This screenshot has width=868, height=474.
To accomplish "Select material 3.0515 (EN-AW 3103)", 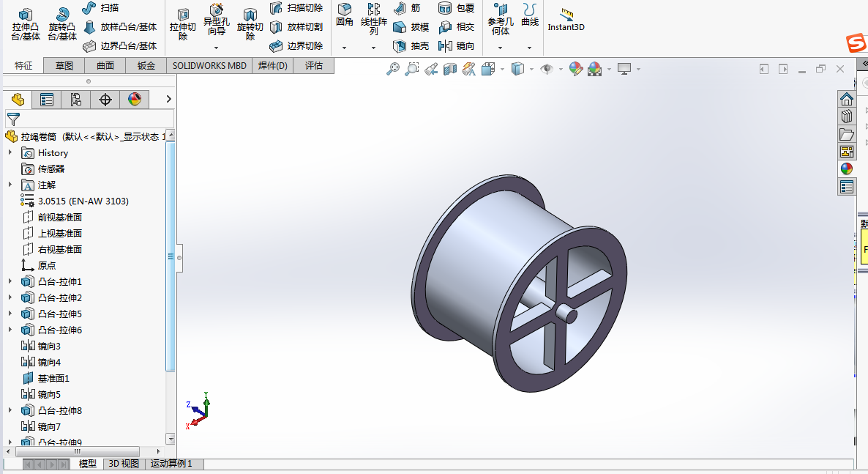I will point(75,201).
